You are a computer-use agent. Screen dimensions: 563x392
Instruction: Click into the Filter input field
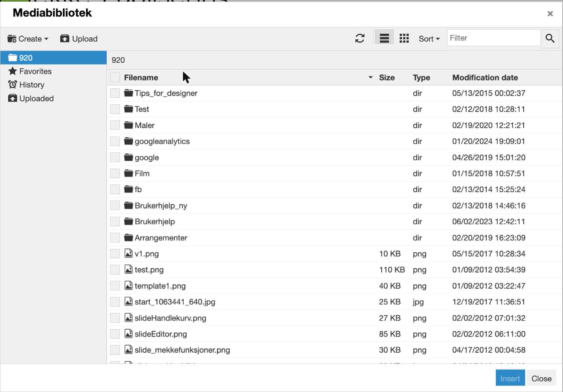[494, 38]
